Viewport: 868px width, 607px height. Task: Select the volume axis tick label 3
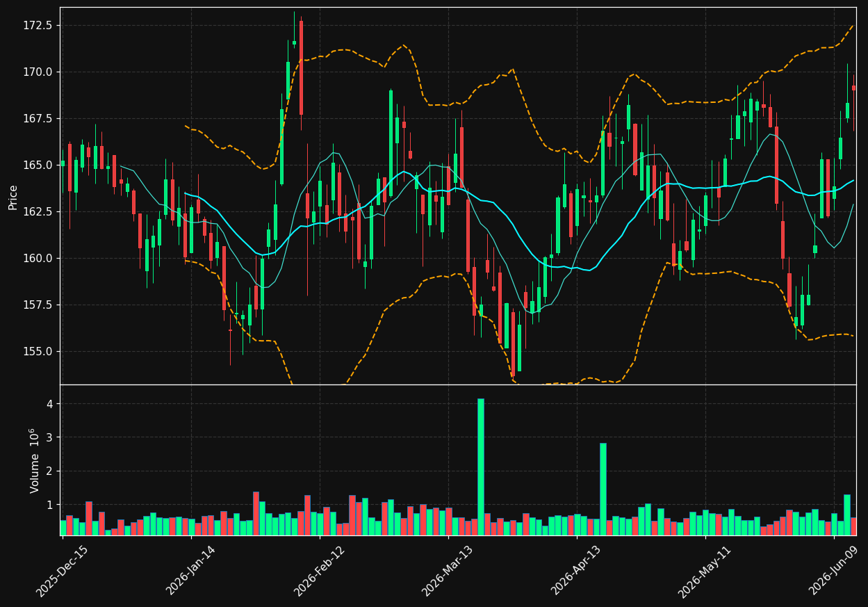tap(49, 438)
